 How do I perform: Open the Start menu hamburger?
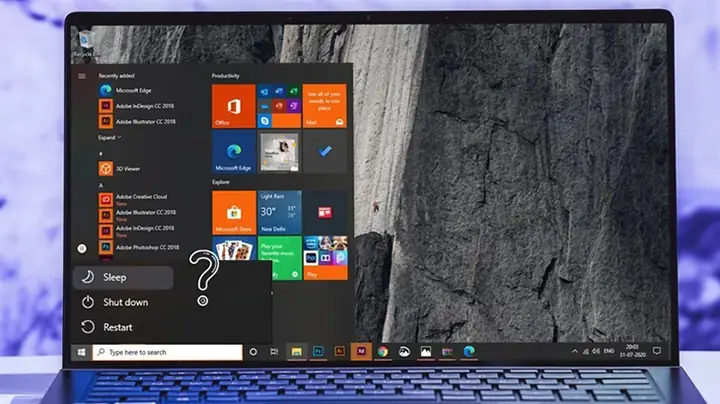click(x=82, y=76)
